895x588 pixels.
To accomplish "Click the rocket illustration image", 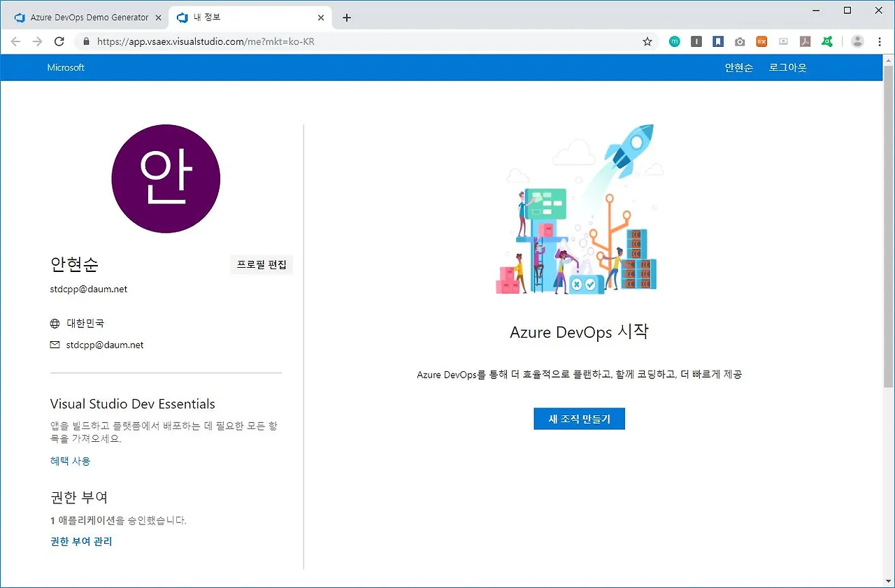I will pos(580,210).
